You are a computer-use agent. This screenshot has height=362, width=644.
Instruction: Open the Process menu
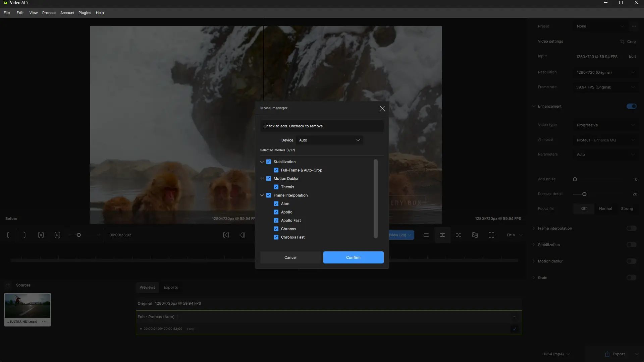coord(49,13)
